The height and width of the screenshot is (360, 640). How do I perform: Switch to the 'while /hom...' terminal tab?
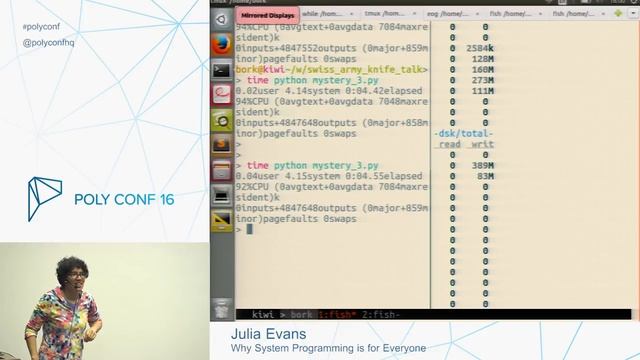(x=322, y=14)
